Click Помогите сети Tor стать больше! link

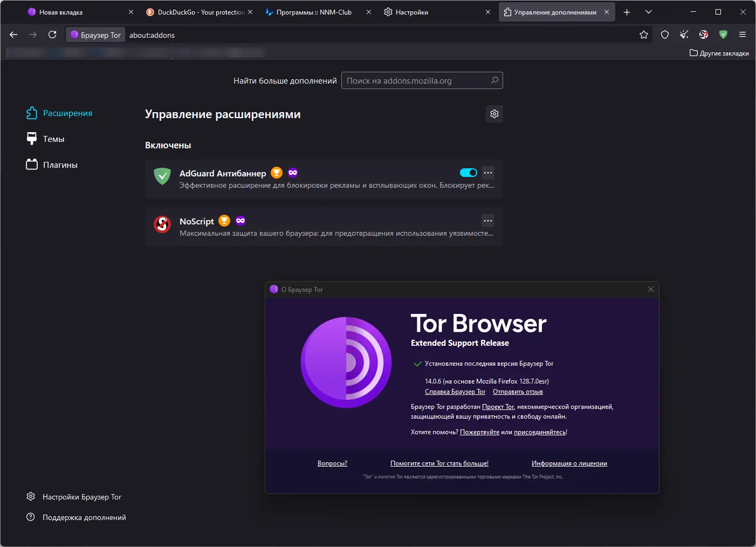[439, 463]
